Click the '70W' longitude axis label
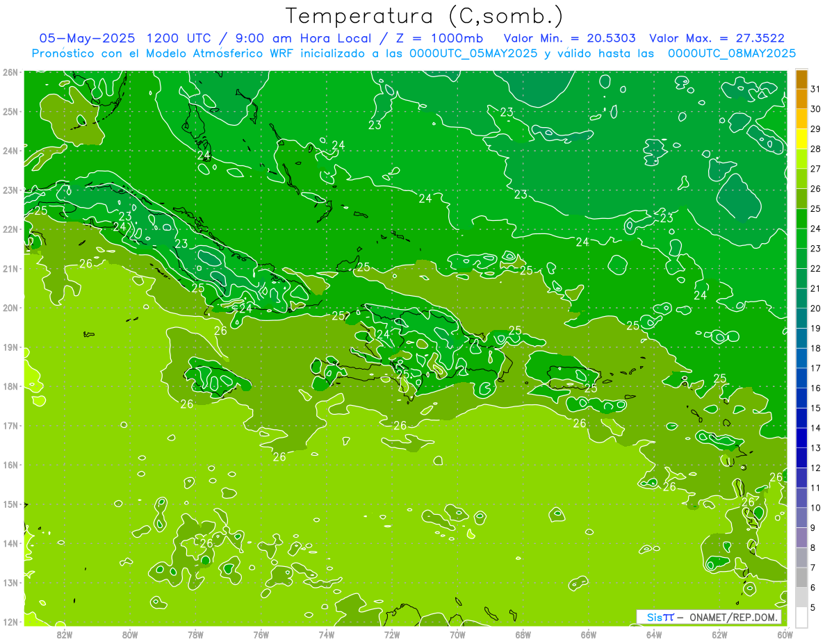 click(x=458, y=634)
